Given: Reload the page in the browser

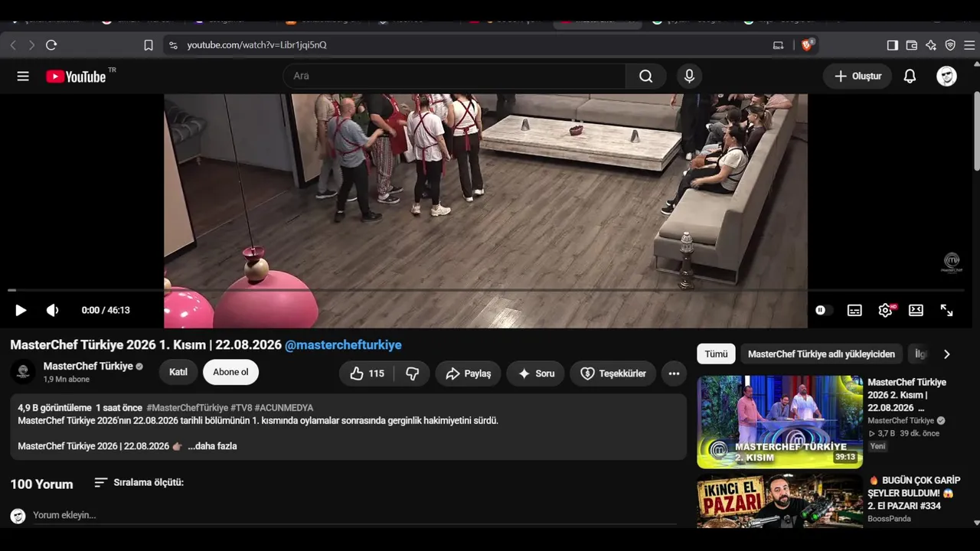Looking at the screenshot, I should coord(51,45).
